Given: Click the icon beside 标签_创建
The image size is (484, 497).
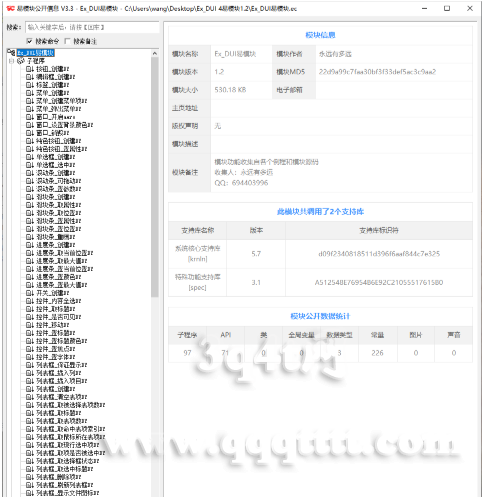Looking at the screenshot, I should [x=30, y=85].
